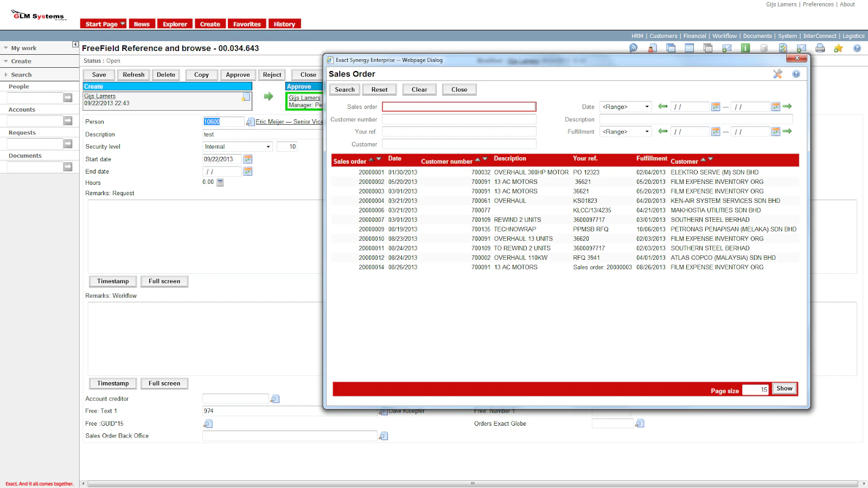Open Hours calculator icon

[220, 182]
